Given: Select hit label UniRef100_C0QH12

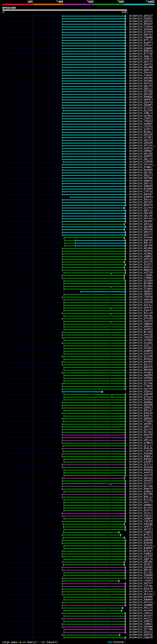Looking at the screenshot, I should coord(141,532).
